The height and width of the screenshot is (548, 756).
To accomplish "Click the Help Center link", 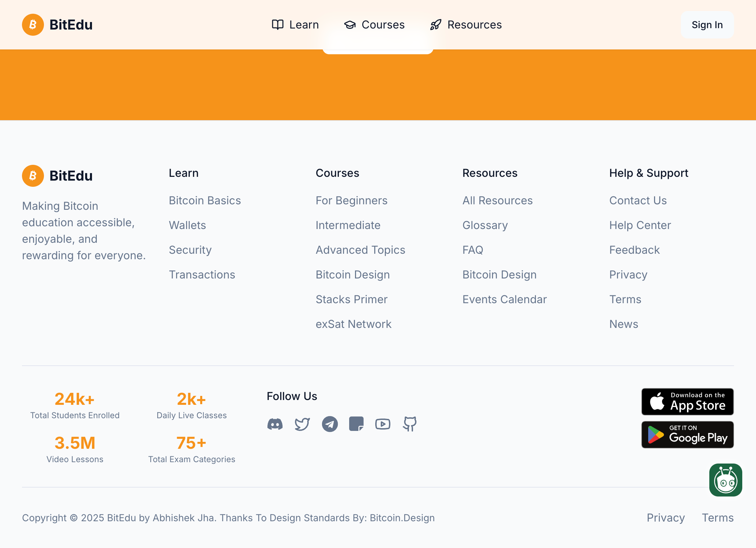I will coord(640,225).
